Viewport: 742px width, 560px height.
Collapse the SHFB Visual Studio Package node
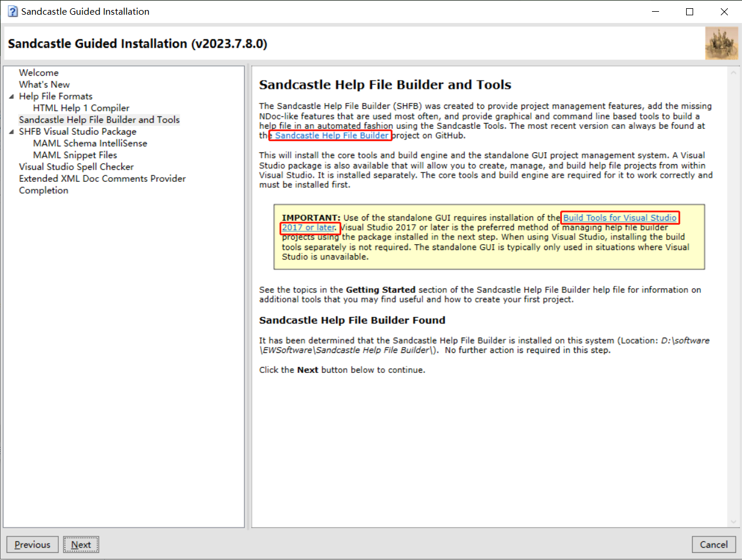[12, 132]
